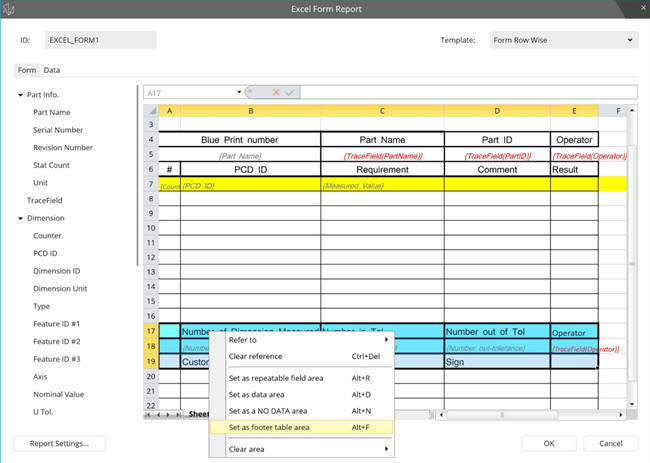650x463 pixels.
Task: Select Set as repeatable field area
Action: (x=276, y=378)
